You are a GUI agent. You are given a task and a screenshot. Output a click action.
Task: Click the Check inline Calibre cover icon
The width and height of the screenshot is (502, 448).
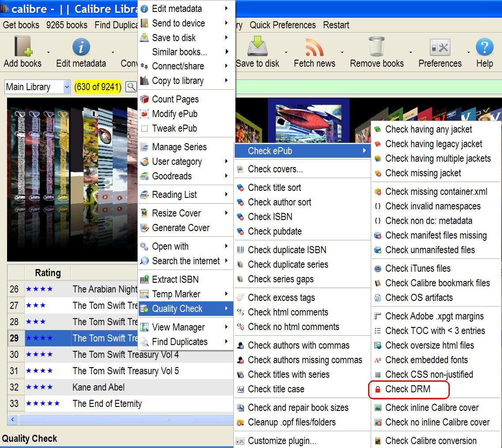pyautogui.click(x=378, y=408)
